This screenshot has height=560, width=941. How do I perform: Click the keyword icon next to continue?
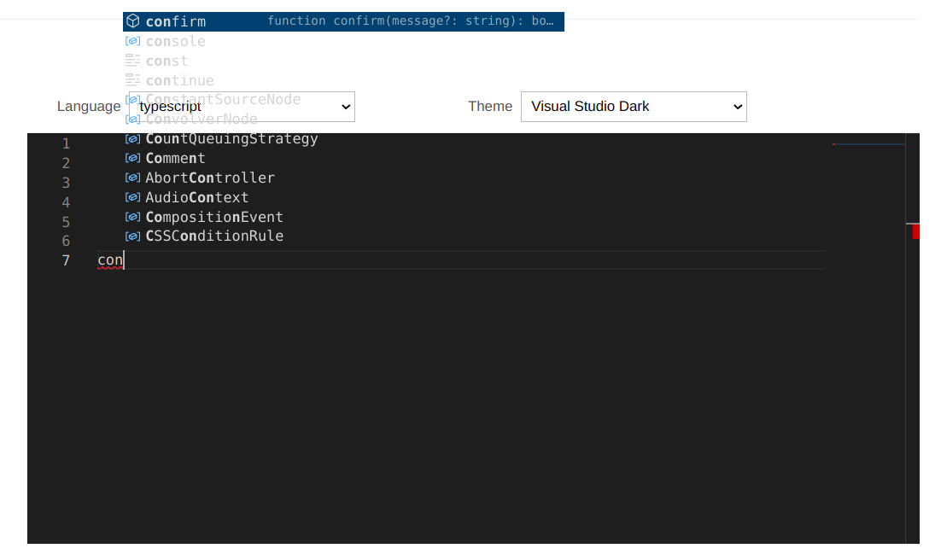(x=132, y=80)
